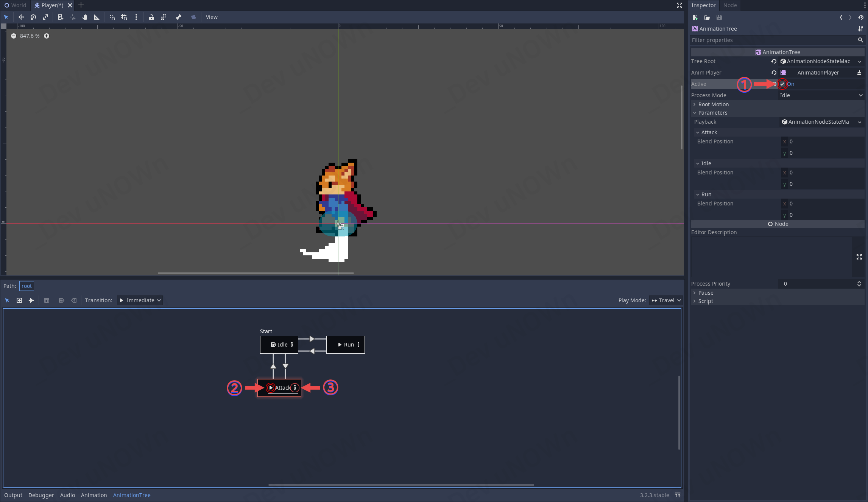
Task: Select the Scale mode tool
Action: pyautogui.click(x=45, y=17)
